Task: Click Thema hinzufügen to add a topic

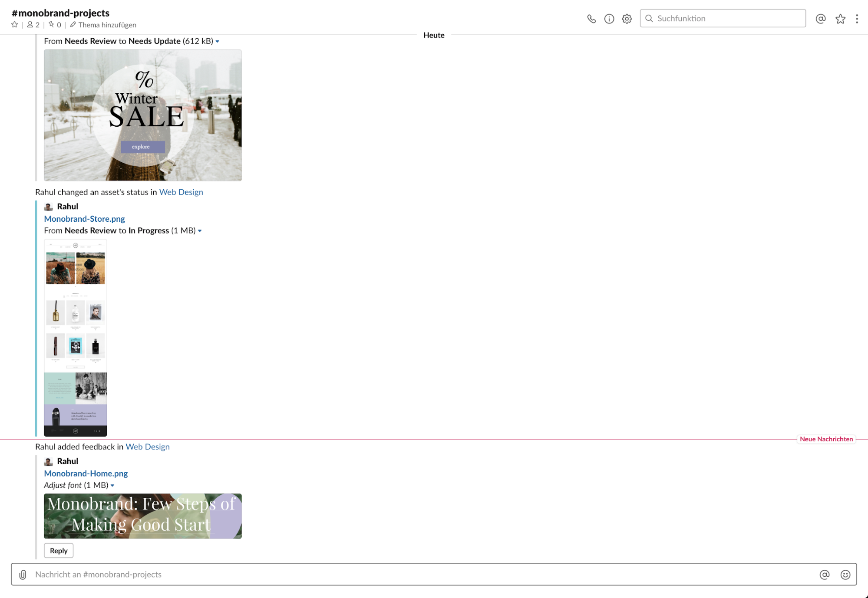Action: pyautogui.click(x=103, y=25)
